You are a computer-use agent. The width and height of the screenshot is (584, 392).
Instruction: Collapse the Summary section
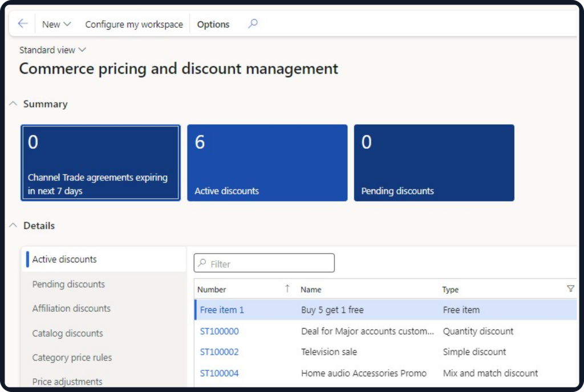(13, 104)
